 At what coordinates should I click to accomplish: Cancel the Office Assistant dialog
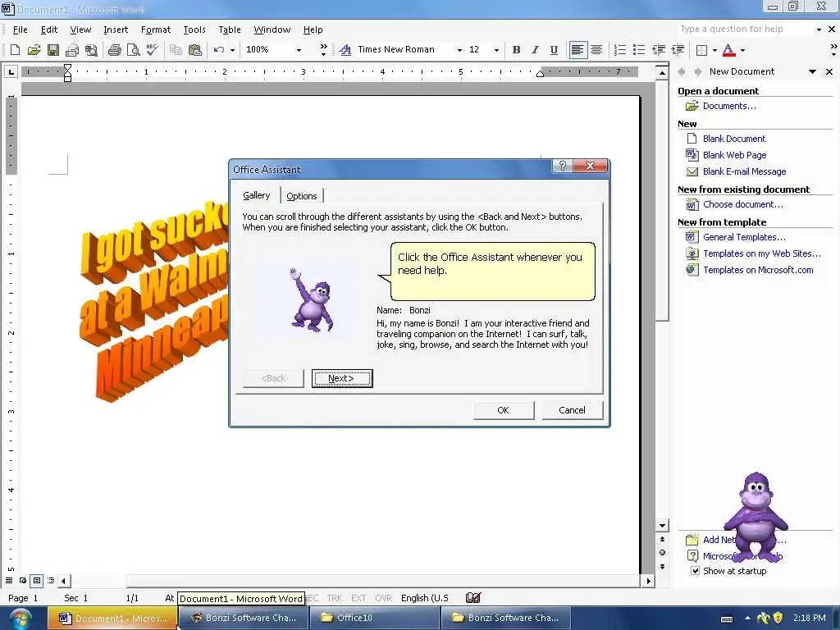pos(572,410)
